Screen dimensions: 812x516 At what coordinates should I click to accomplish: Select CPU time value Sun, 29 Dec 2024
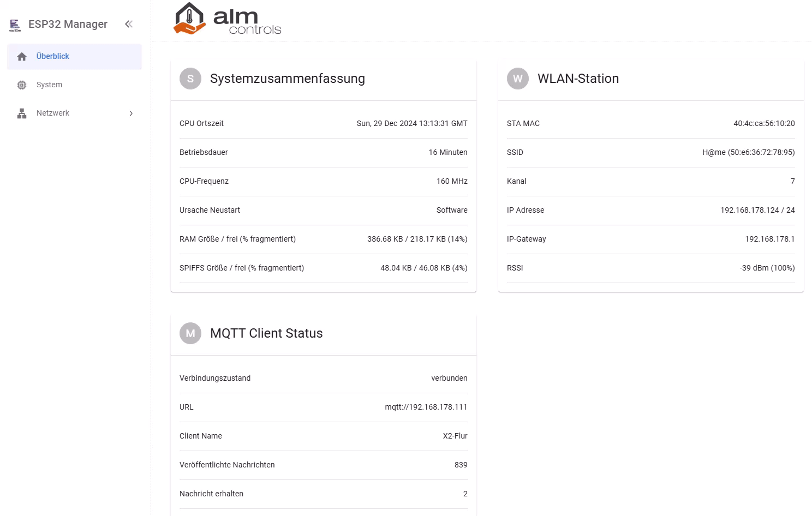pos(412,123)
